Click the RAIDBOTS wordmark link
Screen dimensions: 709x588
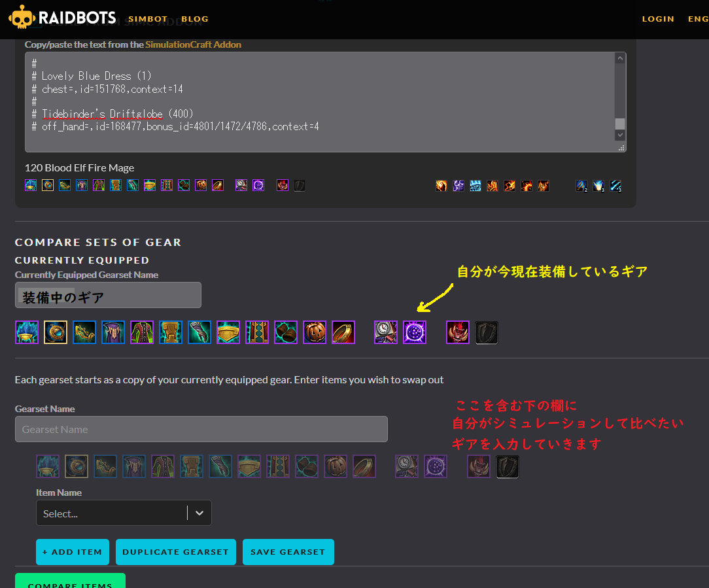[77, 18]
